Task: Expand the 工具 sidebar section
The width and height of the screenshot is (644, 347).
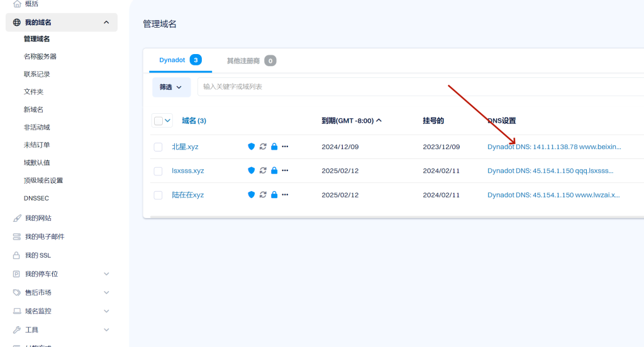Action: (106, 330)
